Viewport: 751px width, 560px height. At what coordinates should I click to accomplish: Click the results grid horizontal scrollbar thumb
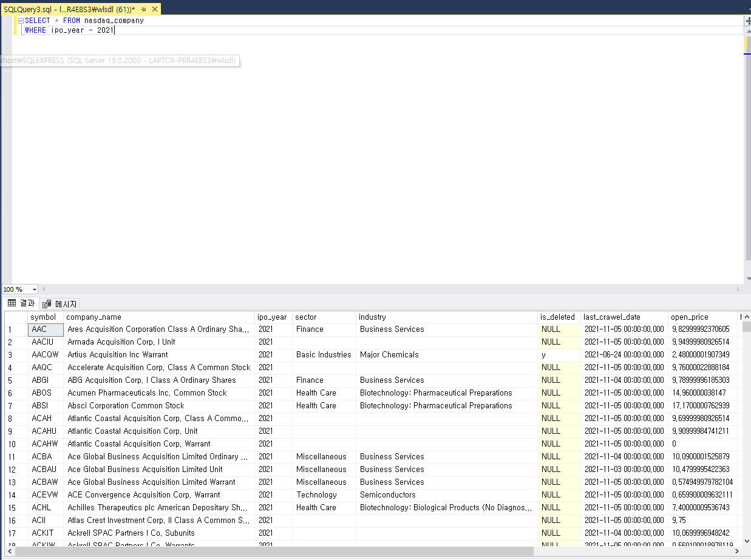(274, 552)
